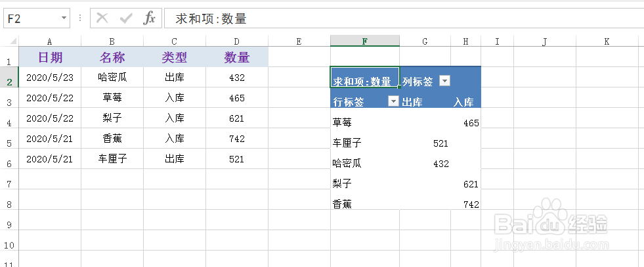The image size is (644, 267).
Task: Select row 3 header
Action: pos(9,98)
